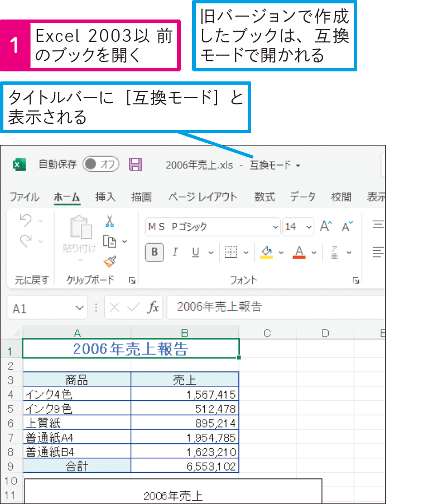
Task: Switch to the ホーム tab
Action: click(66, 197)
